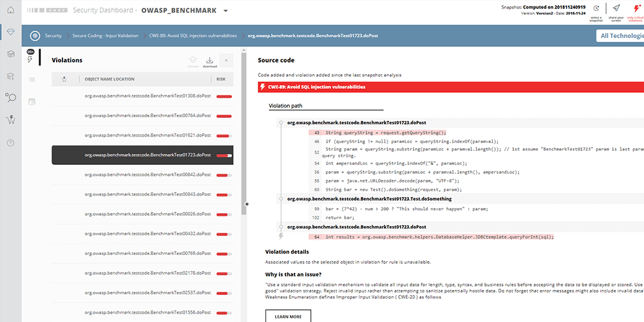This screenshot has height=322, width=644.
Task: Click the BenchmarkTest01723.doPost breadcrumb item
Action: (x=312, y=35)
